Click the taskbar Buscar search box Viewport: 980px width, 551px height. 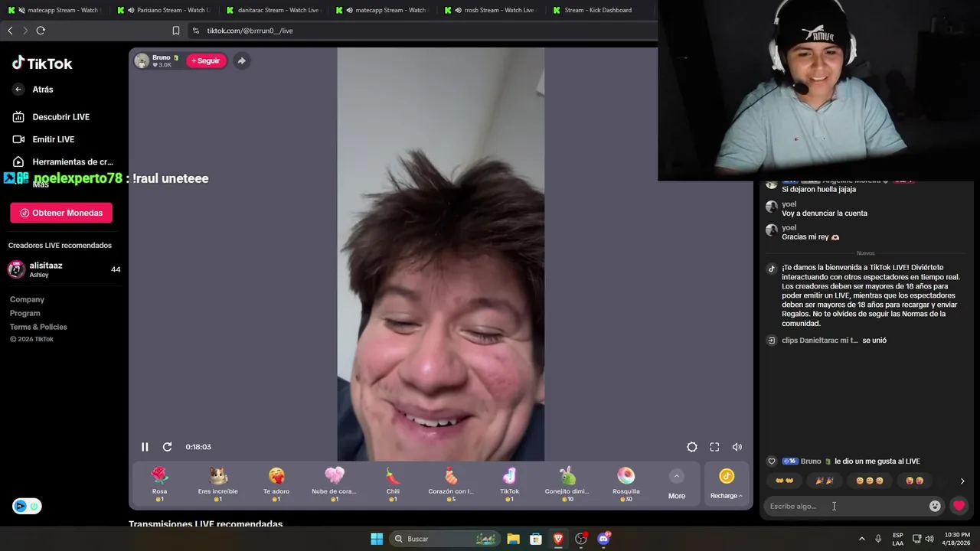[444, 539]
